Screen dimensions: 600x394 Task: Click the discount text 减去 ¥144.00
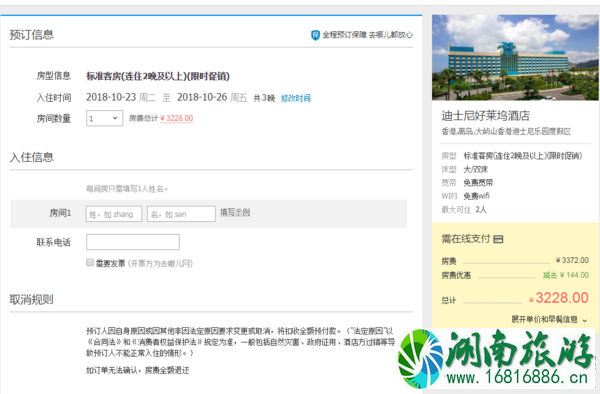tap(566, 275)
